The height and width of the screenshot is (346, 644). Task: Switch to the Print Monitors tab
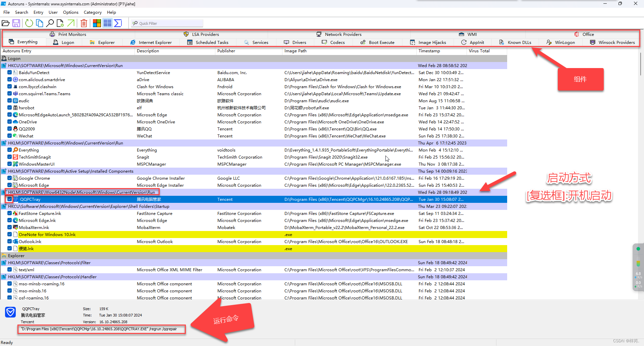68,34
